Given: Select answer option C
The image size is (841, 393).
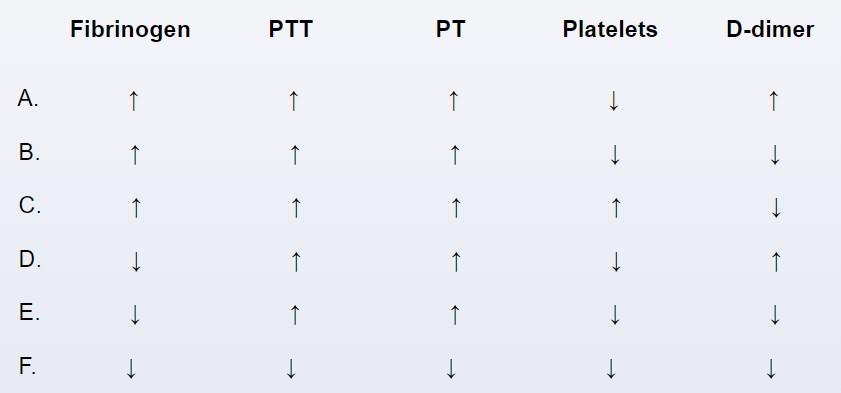Looking at the screenshot, I should pyautogui.click(x=29, y=206).
